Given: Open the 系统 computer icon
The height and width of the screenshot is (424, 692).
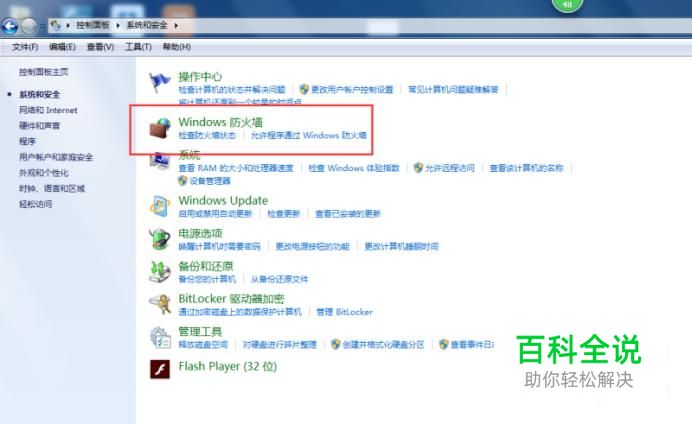Looking at the screenshot, I should coord(159,161).
